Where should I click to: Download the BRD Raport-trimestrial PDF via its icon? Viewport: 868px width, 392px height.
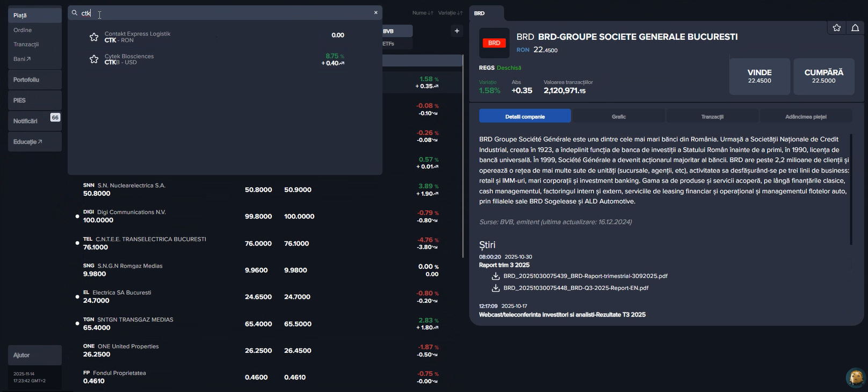pos(495,276)
